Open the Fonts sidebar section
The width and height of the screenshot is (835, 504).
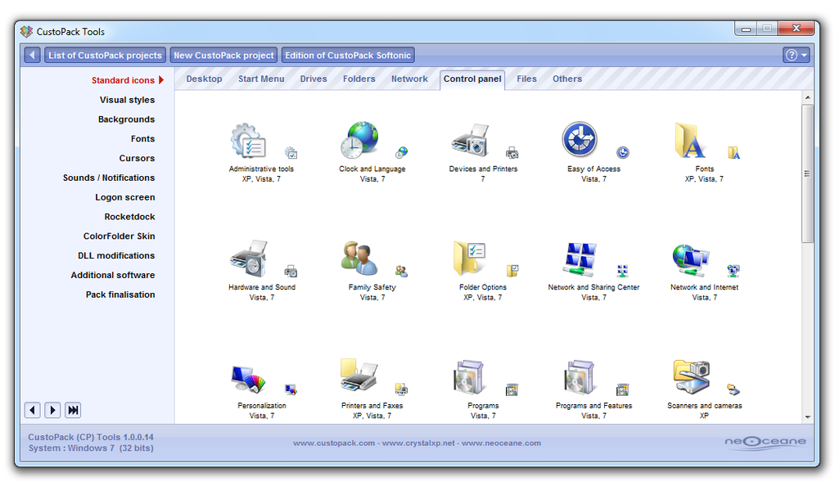[142, 139]
